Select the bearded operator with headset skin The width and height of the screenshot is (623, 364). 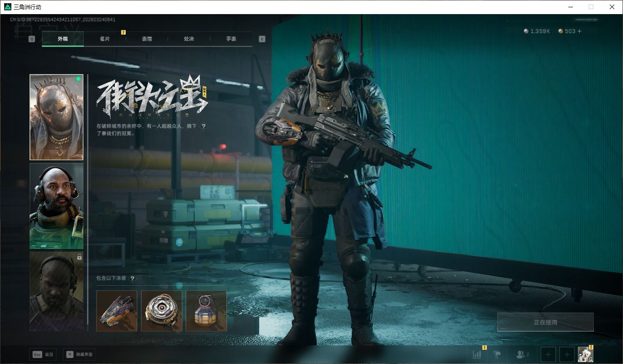tap(56, 206)
